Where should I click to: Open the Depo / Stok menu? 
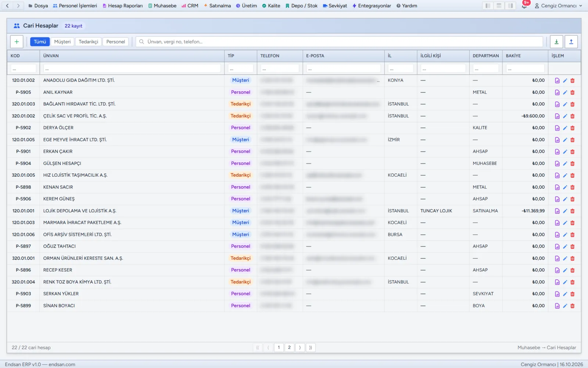coord(301,6)
